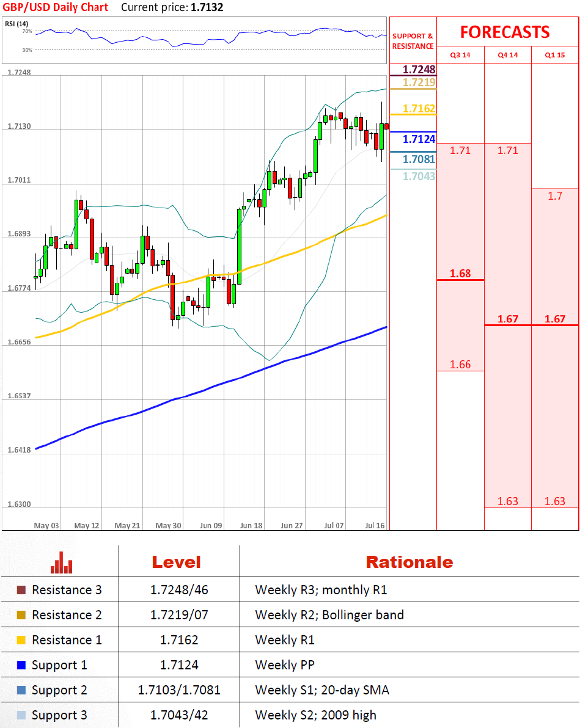The height and width of the screenshot is (728, 580).
Task: Click the Jun 09 date axis label
Action: pyautogui.click(x=211, y=526)
